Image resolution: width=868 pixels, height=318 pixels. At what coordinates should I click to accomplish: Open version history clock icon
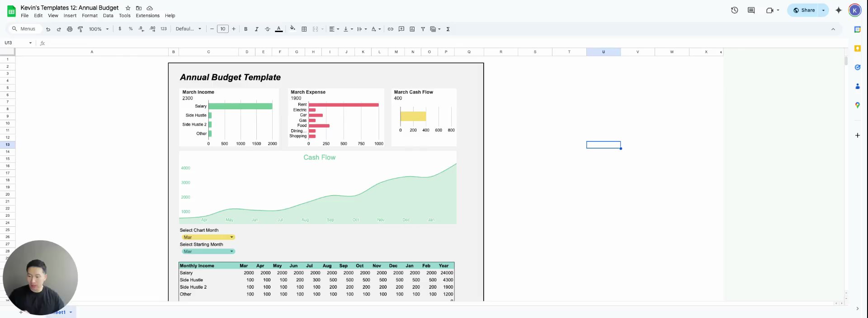pos(735,10)
